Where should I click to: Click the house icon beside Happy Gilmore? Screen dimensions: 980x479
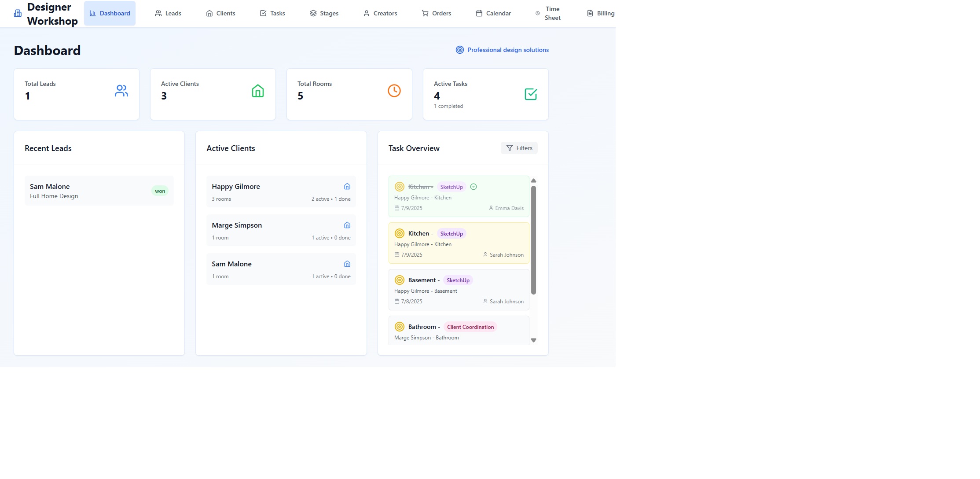pos(347,187)
